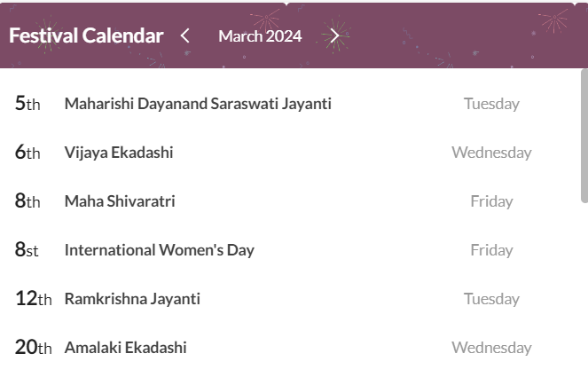Click Wednesday in the Vijaya Ekadashi row
588x377 pixels.
[491, 153]
